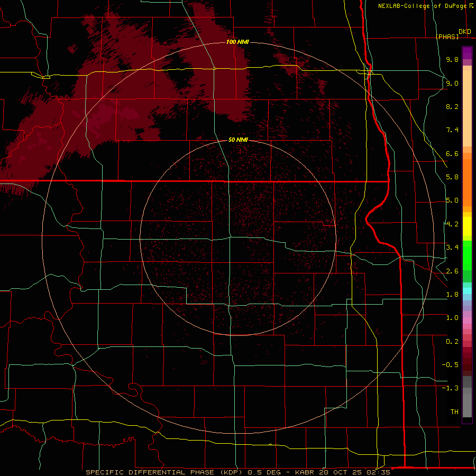Click the '9.0' value on the scale
Viewport: 476px width, 476px height.
[452, 83]
